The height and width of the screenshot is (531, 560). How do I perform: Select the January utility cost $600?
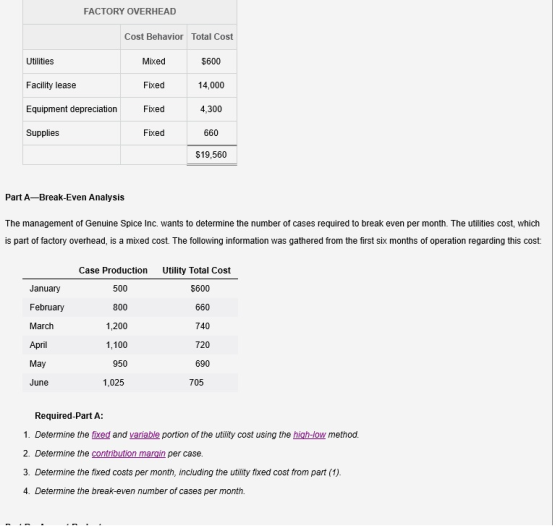(x=200, y=289)
